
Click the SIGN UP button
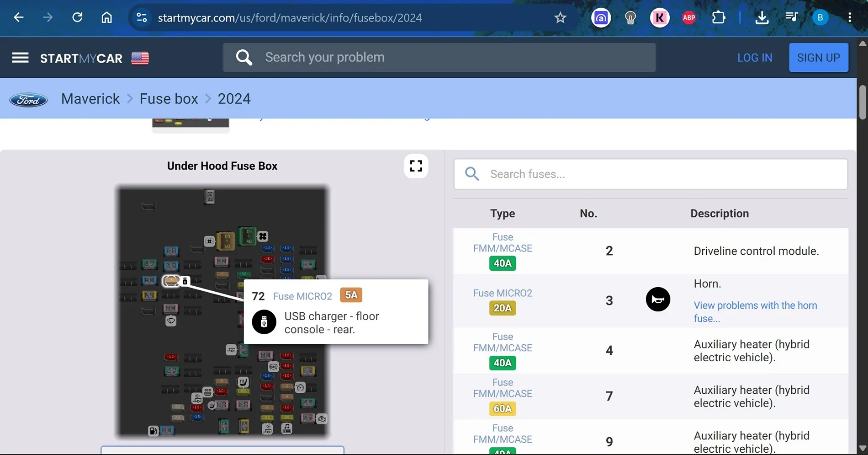[819, 58]
